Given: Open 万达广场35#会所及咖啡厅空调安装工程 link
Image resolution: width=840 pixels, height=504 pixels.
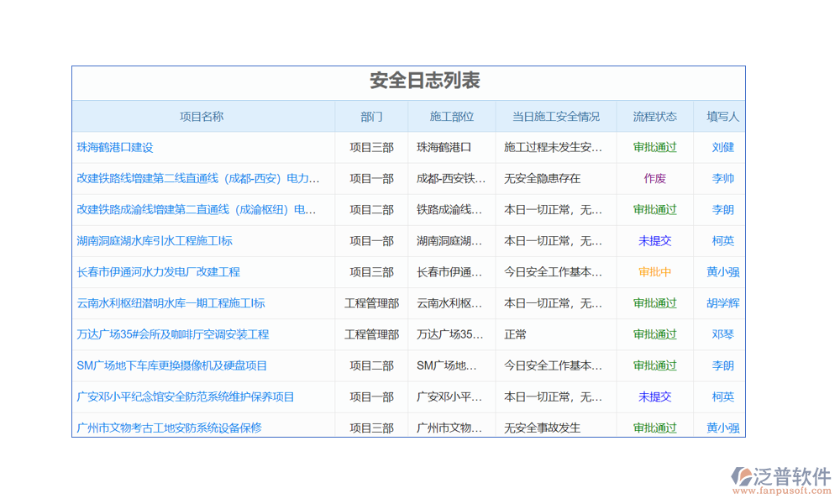Looking at the screenshot, I should (173, 334).
